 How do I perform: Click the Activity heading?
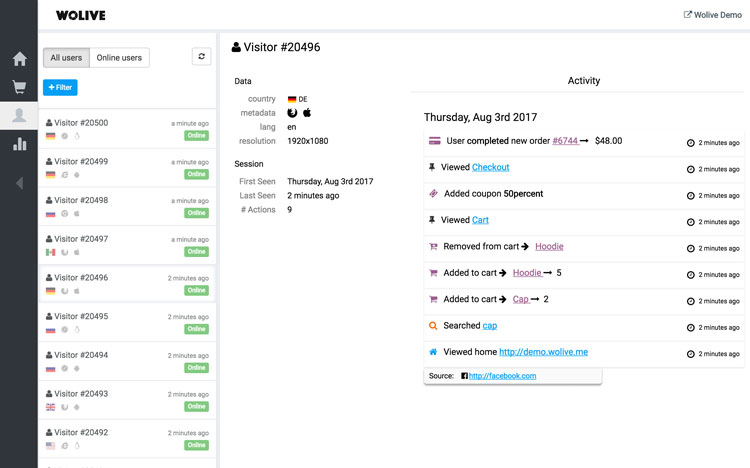(x=584, y=80)
